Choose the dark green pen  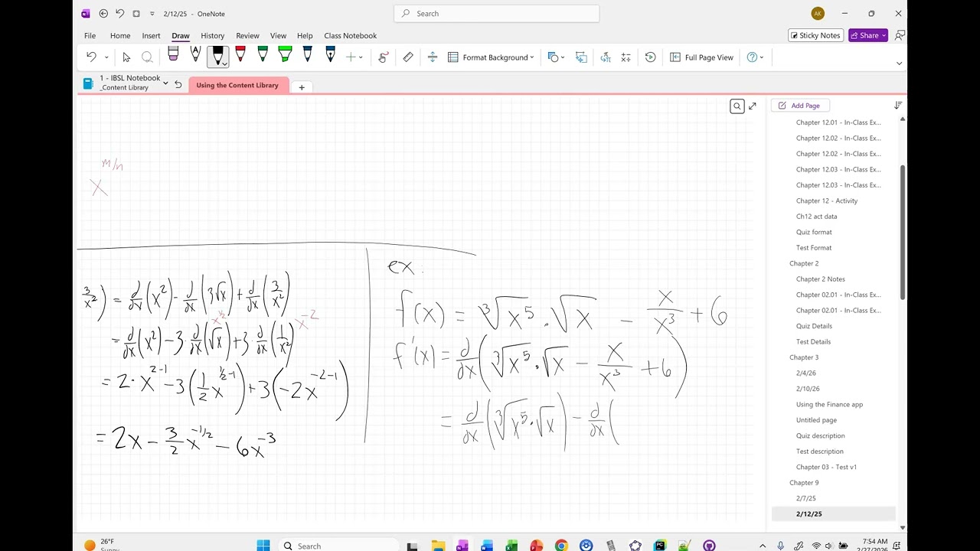(263, 55)
